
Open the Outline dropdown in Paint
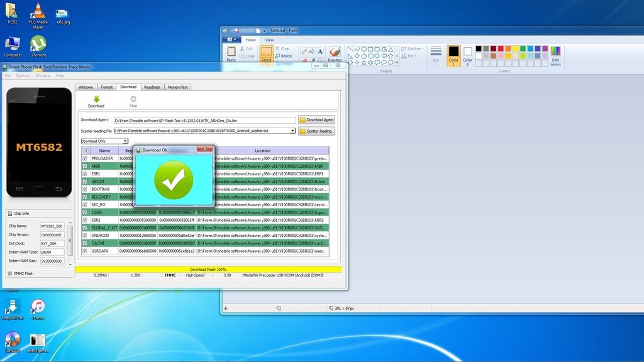[414, 48]
